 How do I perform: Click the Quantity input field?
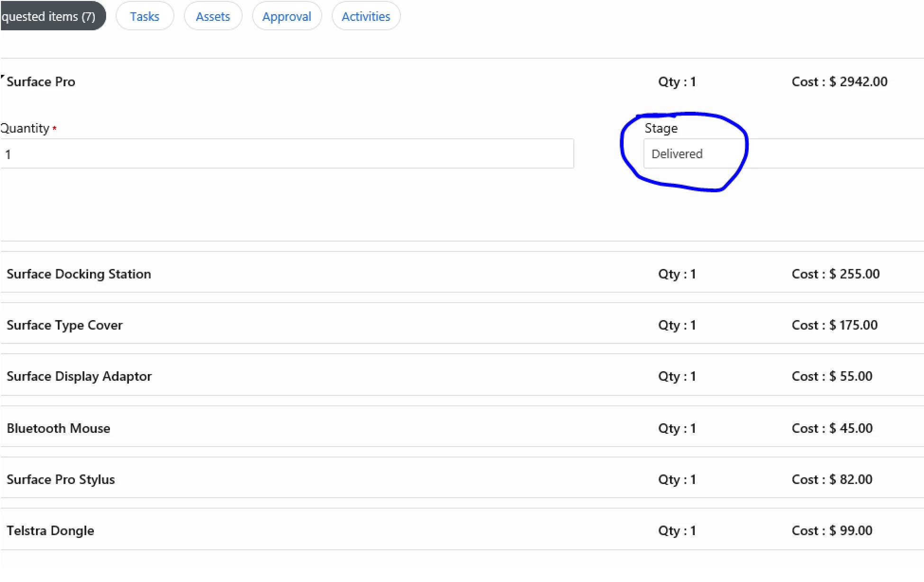287,153
